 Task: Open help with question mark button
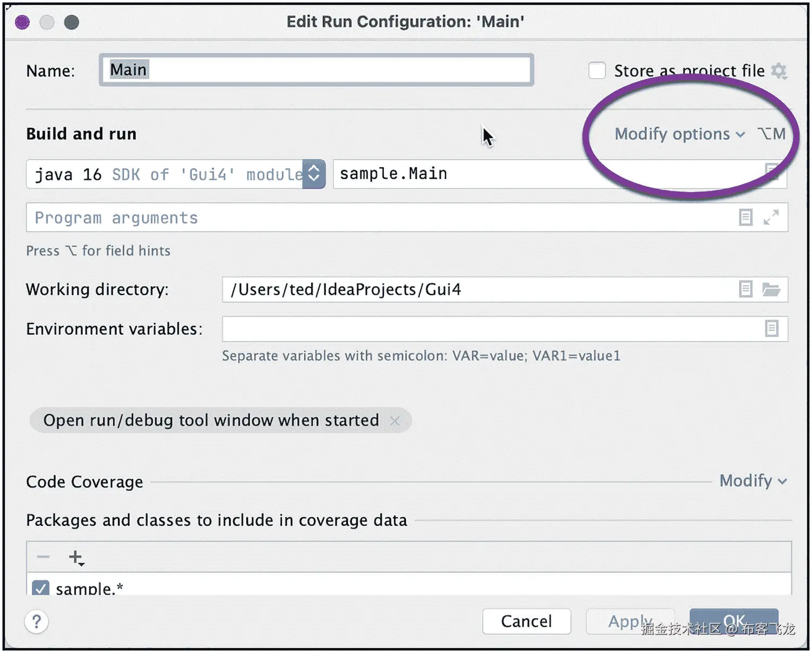click(x=37, y=622)
